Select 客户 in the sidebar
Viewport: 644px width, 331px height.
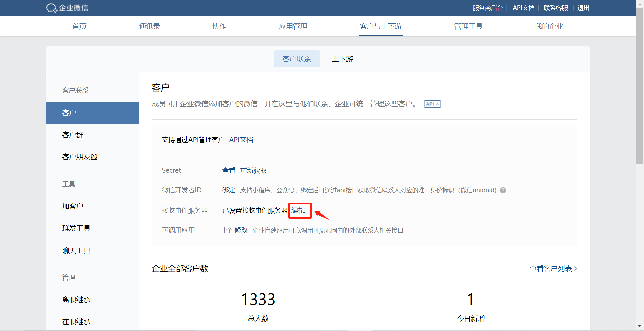(93, 113)
